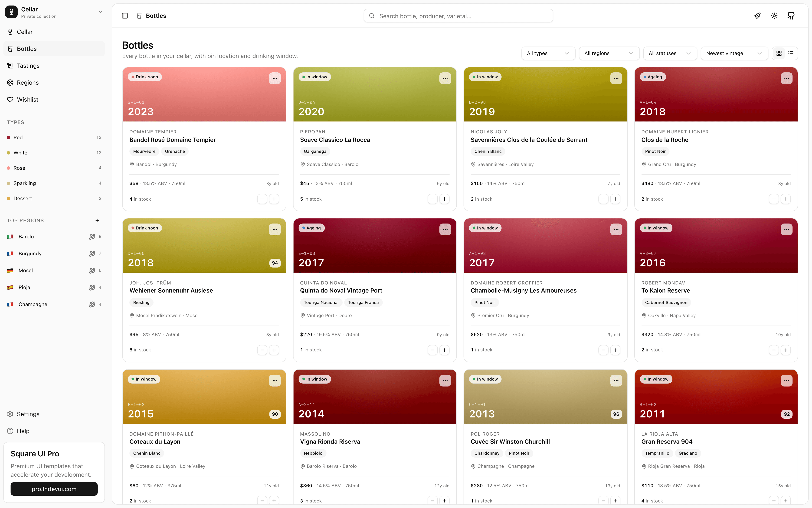812x508 pixels.
Task: Click the grape icon beside Barolo region
Action: [x=92, y=237]
